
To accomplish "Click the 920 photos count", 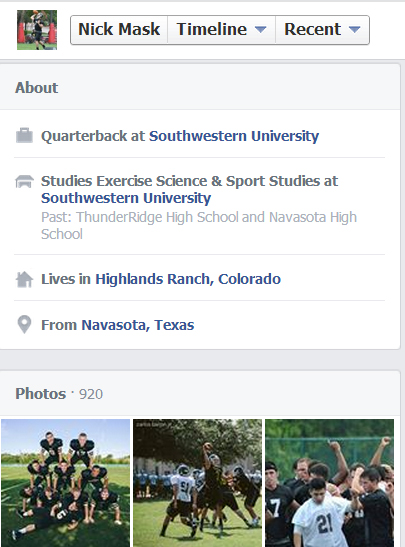I will click(x=91, y=394).
